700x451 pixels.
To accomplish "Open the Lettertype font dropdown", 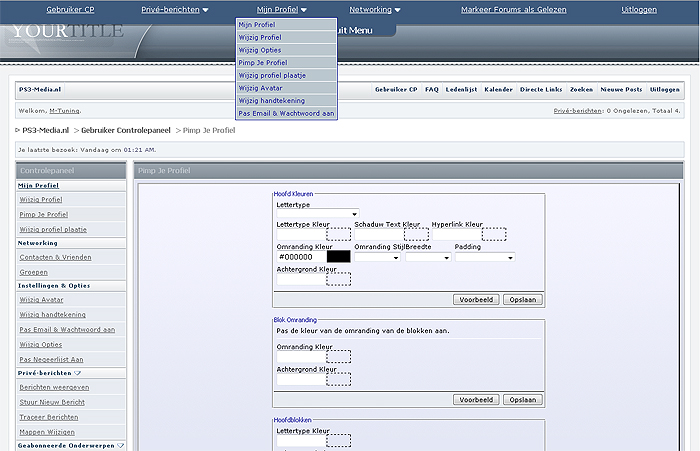I will (317, 213).
